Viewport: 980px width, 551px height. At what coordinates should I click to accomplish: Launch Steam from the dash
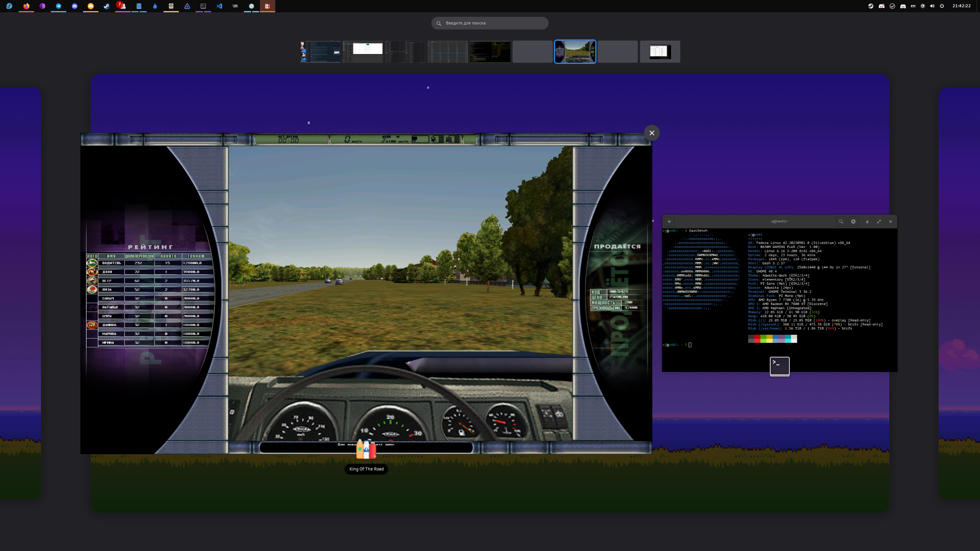coord(106,6)
